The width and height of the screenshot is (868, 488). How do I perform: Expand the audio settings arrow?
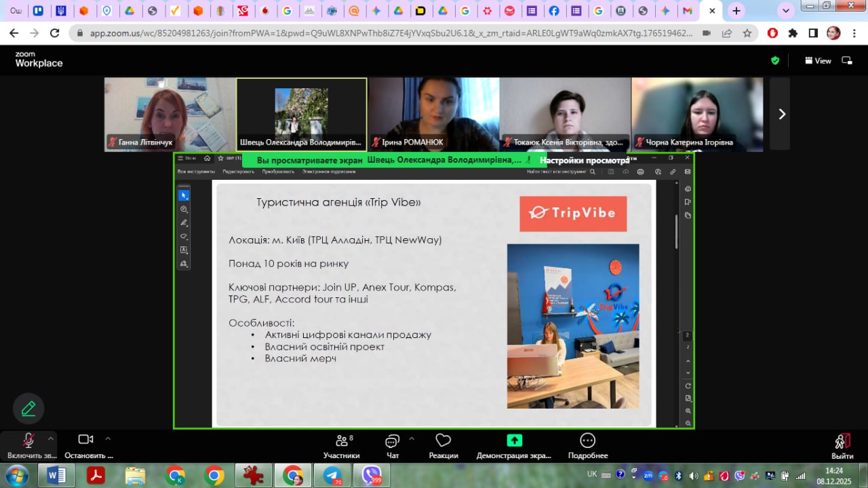(51, 438)
